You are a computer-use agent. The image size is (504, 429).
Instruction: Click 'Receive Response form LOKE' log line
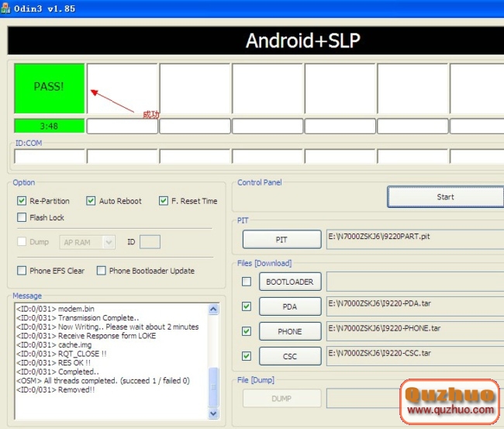pyautogui.click(x=86, y=336)
